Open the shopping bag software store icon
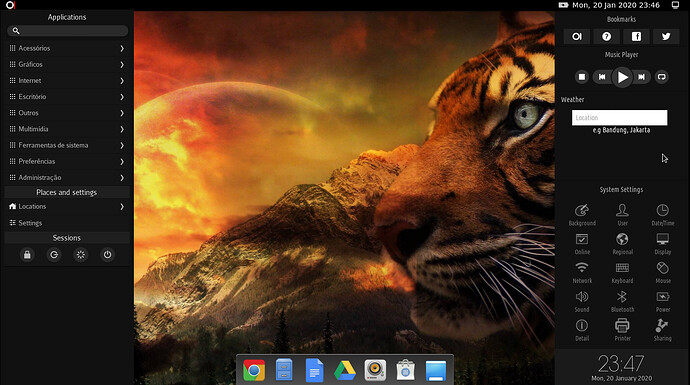This screenshot has height=385, width=690. tap(405, 370)
